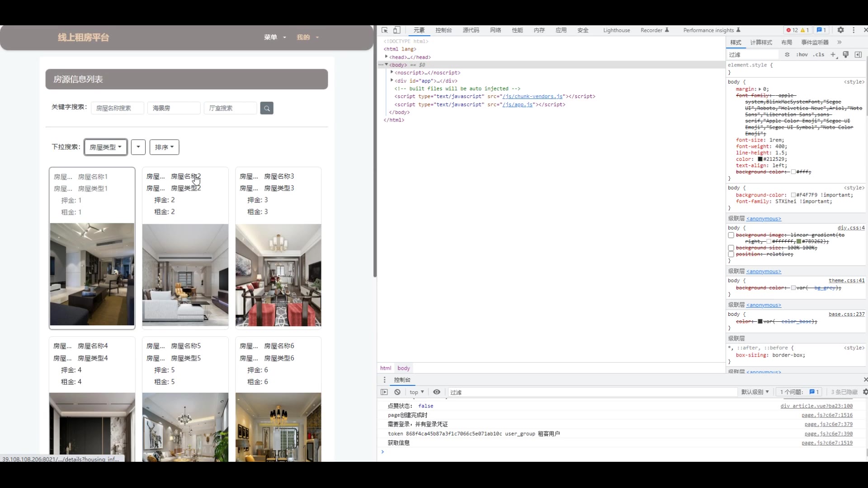Open the unlabeled caret dropdown

pos(138,147)
